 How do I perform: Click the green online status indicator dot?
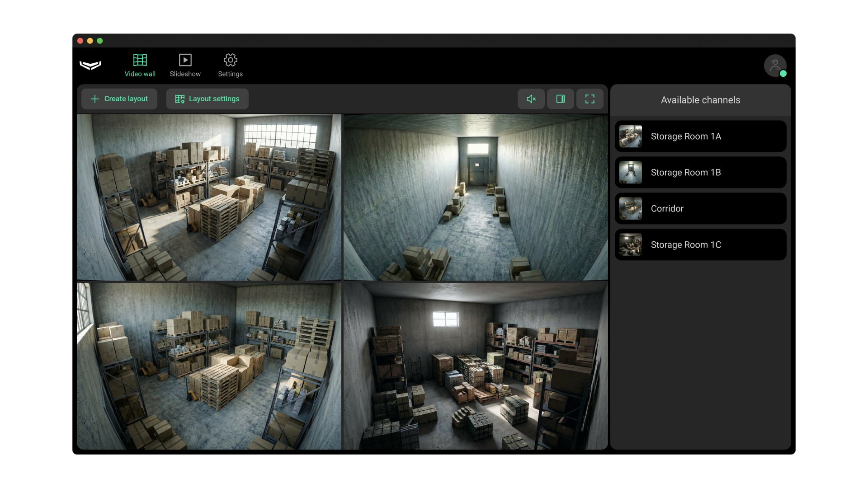click(783, 74)
